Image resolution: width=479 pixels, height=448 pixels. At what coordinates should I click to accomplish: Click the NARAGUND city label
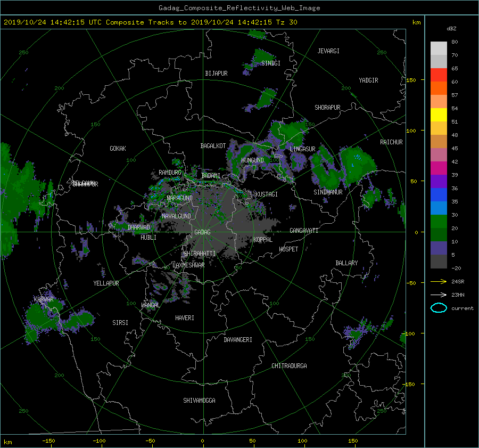[x=180, y=198]
